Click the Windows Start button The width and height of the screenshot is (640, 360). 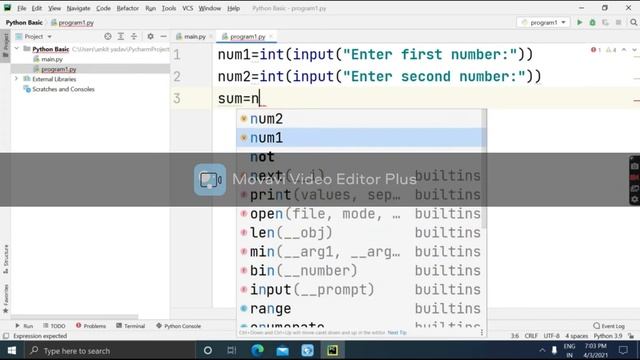pyautogui.click(x=11, y=351)
